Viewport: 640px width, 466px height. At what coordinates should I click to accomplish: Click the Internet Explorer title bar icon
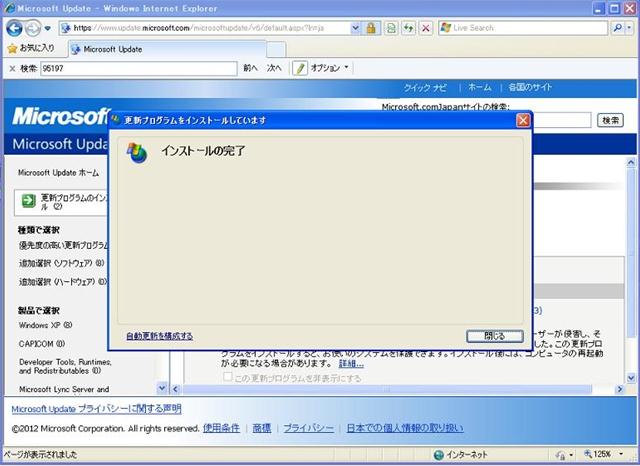[x=9, y=8]
